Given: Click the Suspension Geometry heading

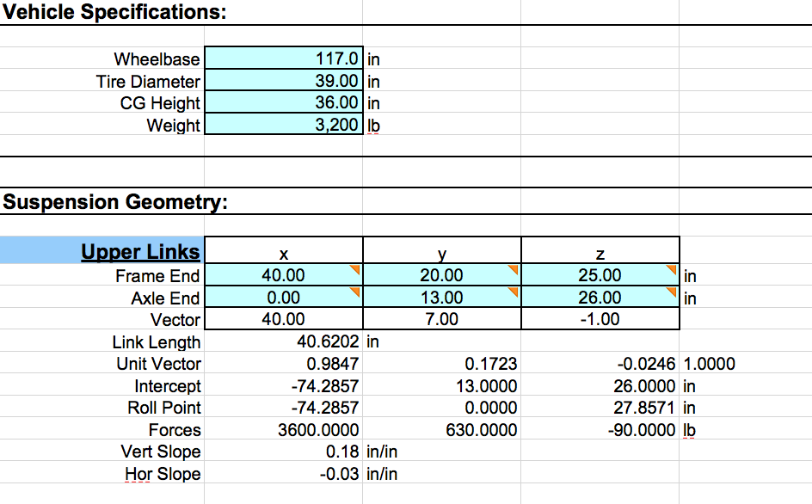Looking at the screenshot, I should coord(115,201).
